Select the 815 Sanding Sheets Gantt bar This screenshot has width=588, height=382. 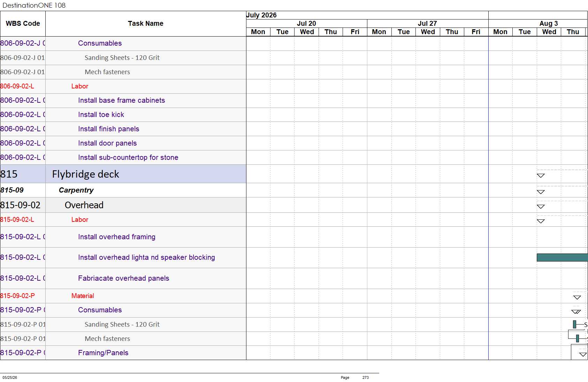pyautogui.click(x=574, y=325)
